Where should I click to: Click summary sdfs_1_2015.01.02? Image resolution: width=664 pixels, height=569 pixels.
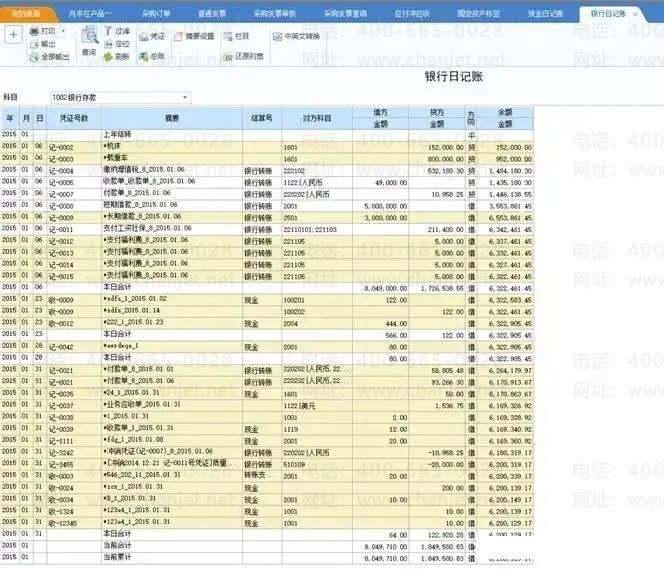tap(135, 298)
